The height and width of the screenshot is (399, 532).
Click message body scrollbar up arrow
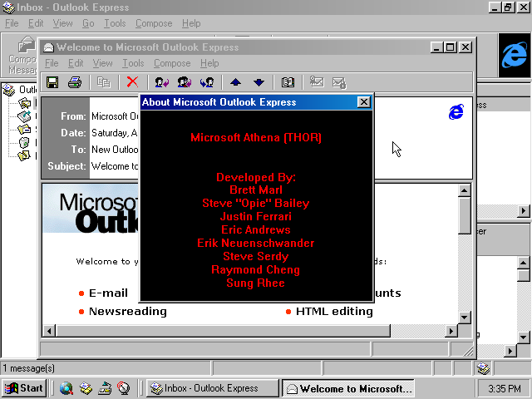tap(464, 190)
